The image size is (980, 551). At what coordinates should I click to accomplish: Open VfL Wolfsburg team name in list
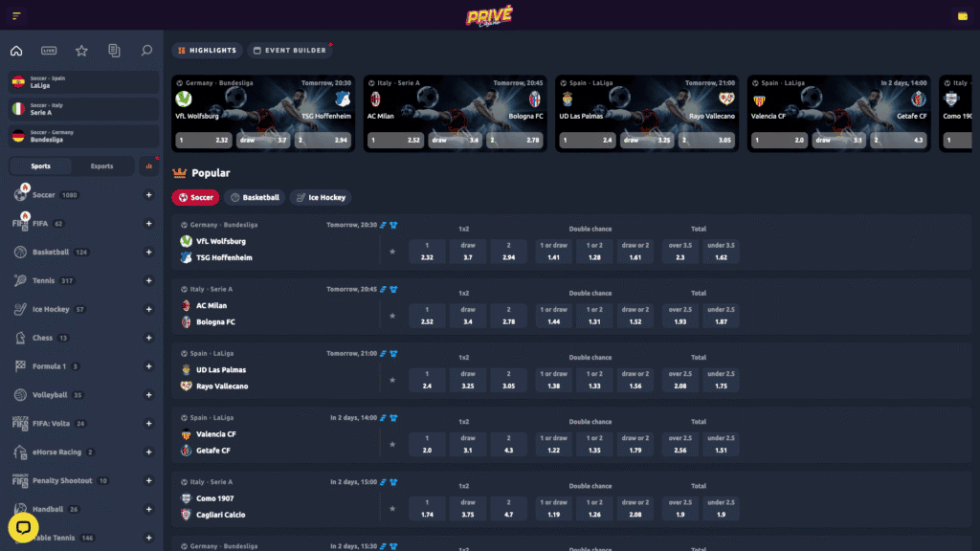click(x=221, y=241)
